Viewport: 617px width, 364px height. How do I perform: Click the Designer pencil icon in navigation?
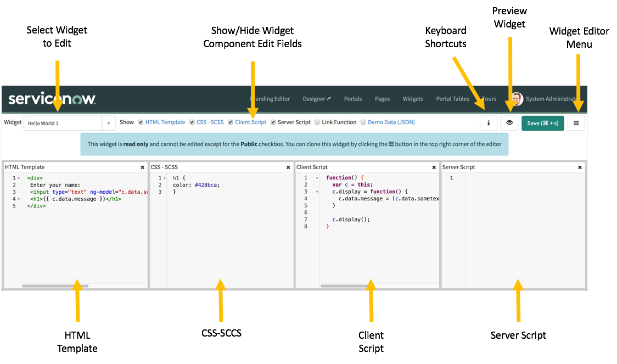click(329, 98)
